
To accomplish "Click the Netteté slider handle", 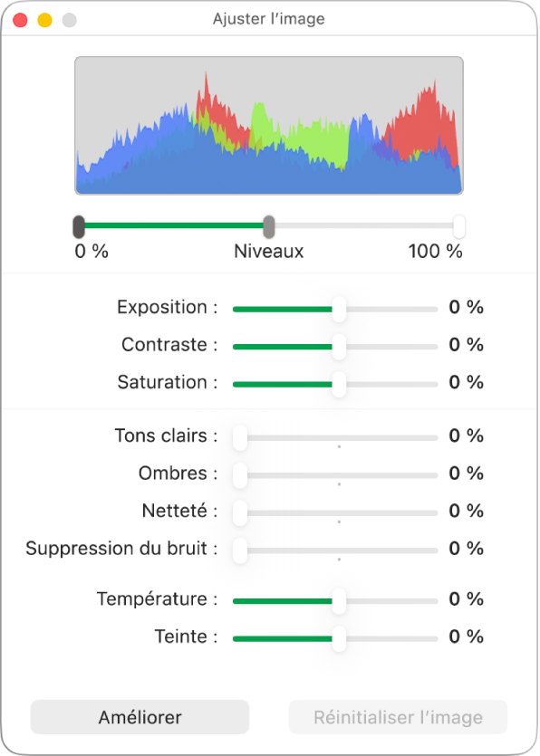I will pyautogui.click(x=240, y=513).
